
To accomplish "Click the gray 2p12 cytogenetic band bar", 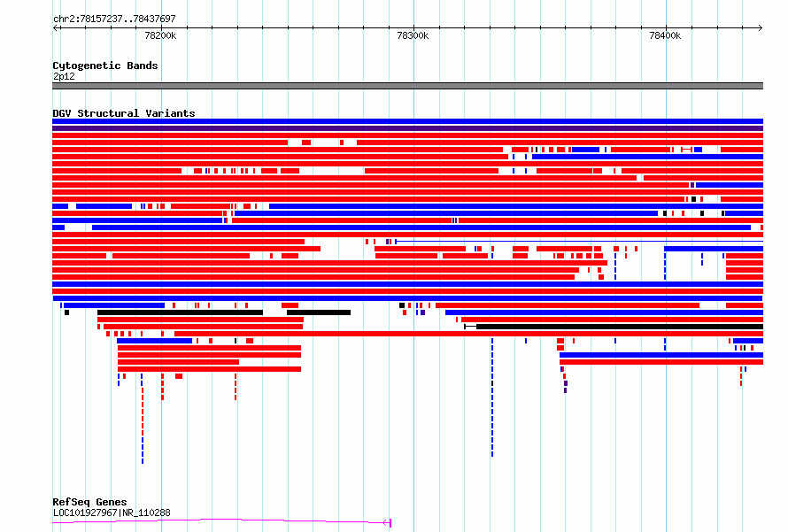I will pos(407,86).
